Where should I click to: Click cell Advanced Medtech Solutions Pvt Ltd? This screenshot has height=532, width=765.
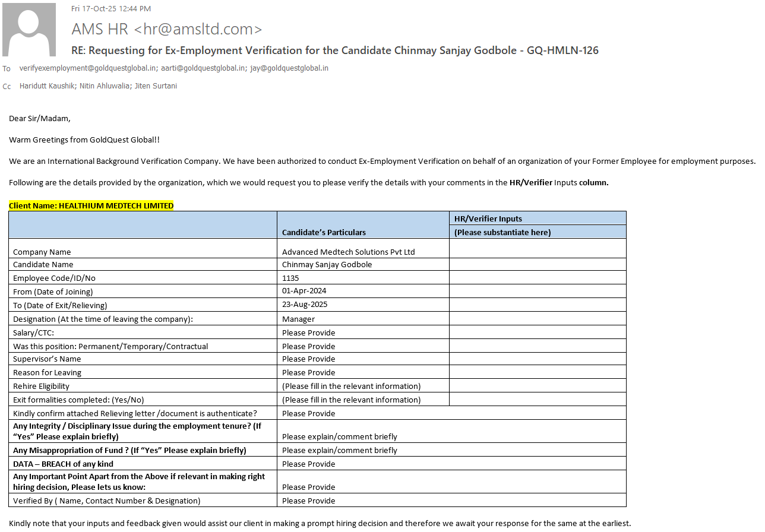[x=349, y=252]
